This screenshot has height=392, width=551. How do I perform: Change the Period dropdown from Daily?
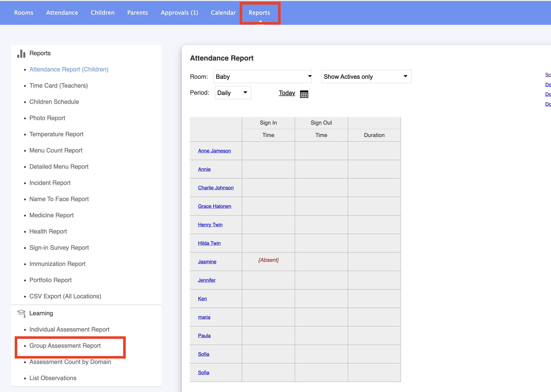tap(233, 93)
